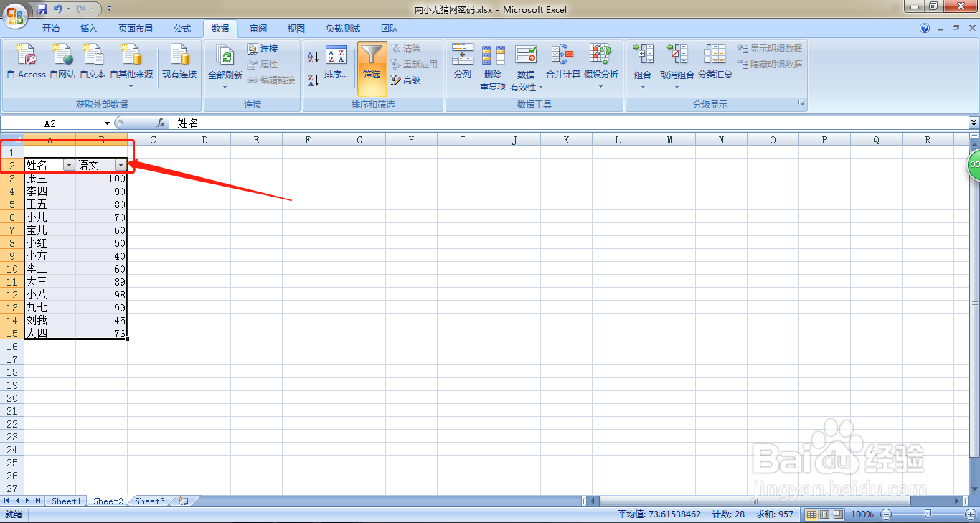Image resolution: width=980 pixels, height=523 pixels.
Task: Click the Group (组合) icon
Action: coord(643,66)
